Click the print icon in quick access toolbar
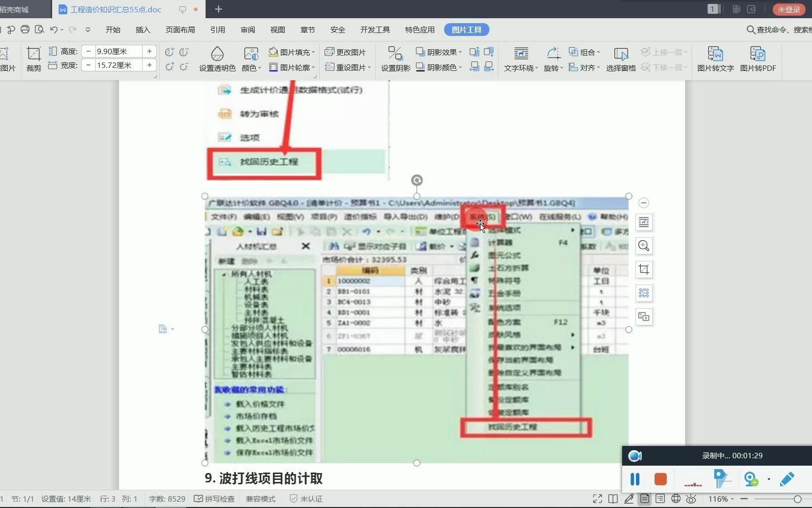 click(25, 30)
